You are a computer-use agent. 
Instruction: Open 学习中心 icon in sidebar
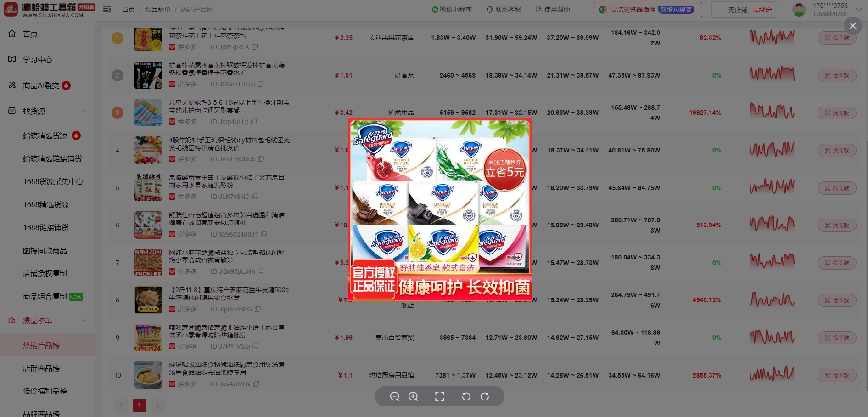pos(12,60)
